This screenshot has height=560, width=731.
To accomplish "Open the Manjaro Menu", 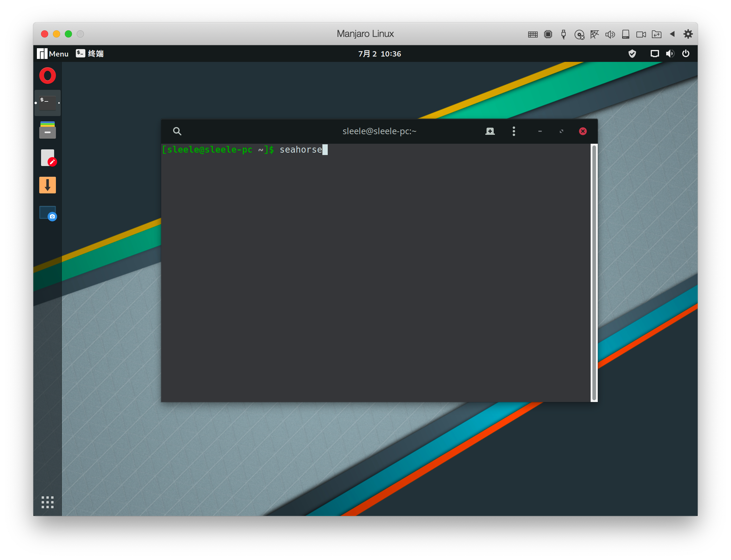I will tap(53, 54).
